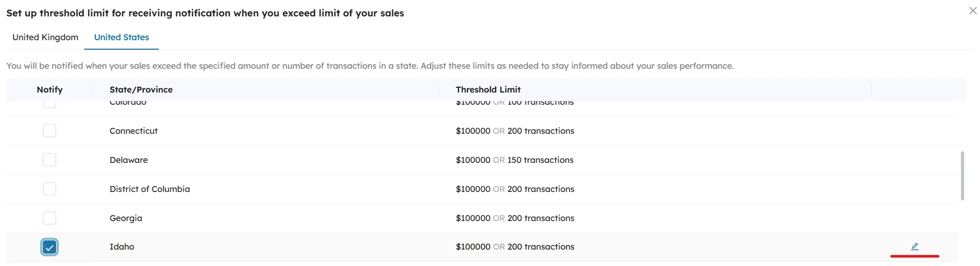Viewport: 980px width, 266px height.
Task: Click the Threshold Limit column header
Action: coord(488,89)
